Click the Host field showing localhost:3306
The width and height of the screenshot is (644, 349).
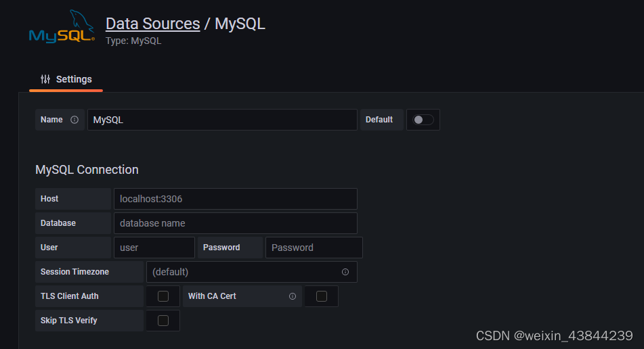point(235,199)
